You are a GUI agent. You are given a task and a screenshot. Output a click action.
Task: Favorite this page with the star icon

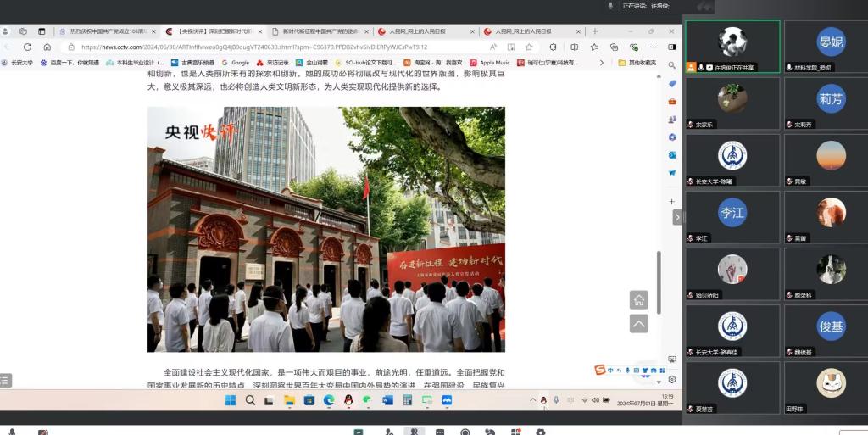[x=529, y=47]
